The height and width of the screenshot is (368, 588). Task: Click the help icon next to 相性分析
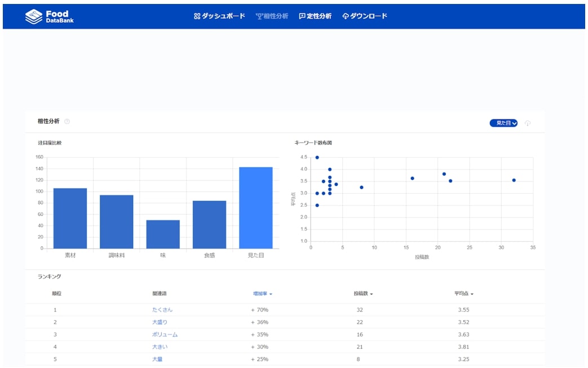click(x=67, y=122)
